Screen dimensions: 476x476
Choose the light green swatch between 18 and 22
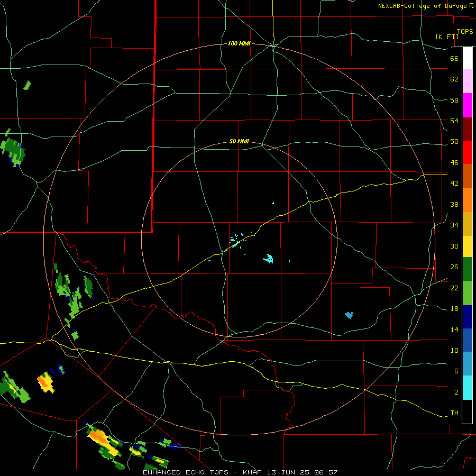pyautogui.click(x=467, y=293)
